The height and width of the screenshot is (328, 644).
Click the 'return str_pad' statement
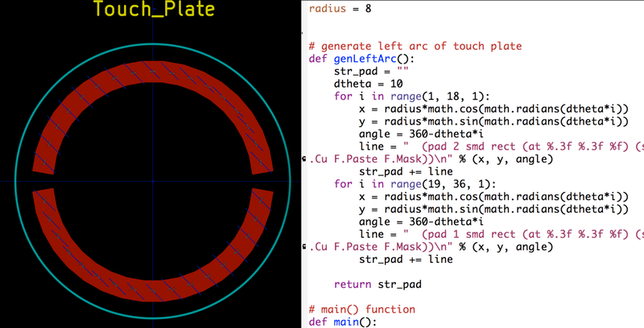click(x=378, y=284)
